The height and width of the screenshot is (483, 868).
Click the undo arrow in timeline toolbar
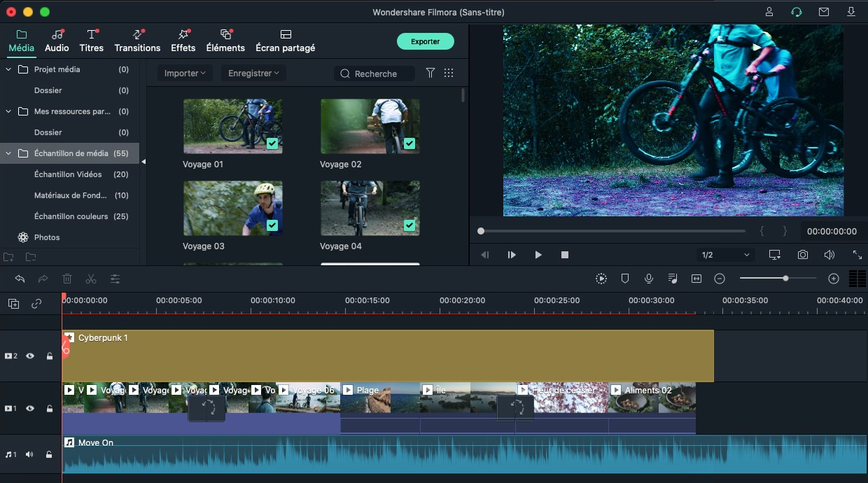[20, 279]
